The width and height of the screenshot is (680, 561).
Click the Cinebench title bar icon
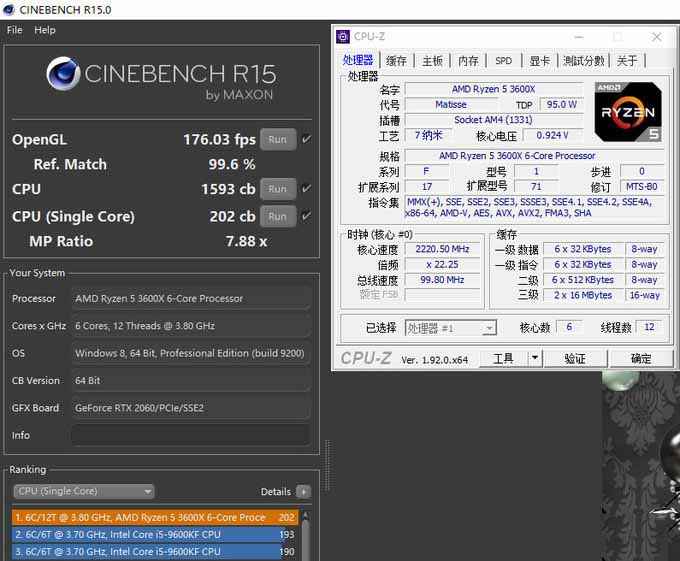tap(8, 10)
